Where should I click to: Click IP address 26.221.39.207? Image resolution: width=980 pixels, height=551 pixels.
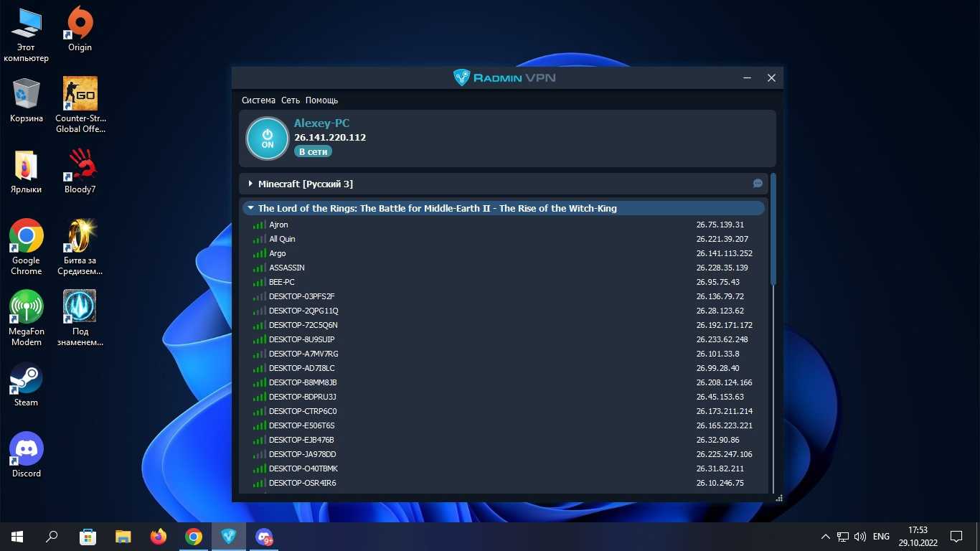[x=722, y=239]
